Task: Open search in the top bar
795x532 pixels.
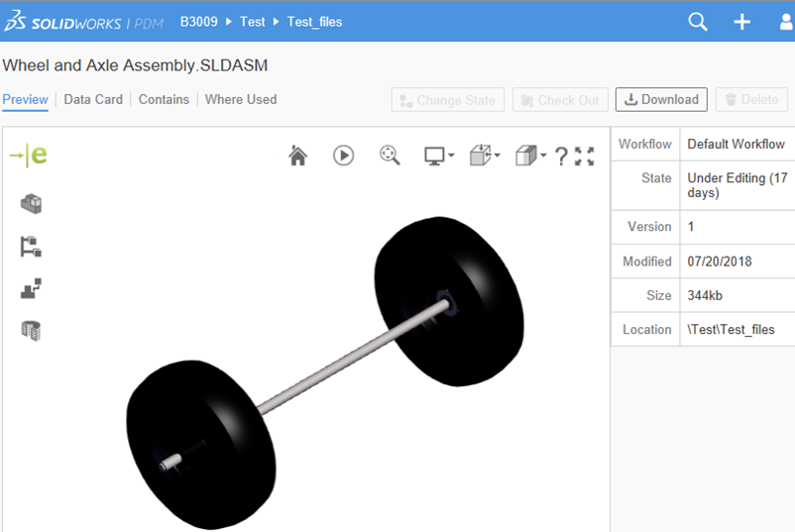Action: (x=698, y=22)
